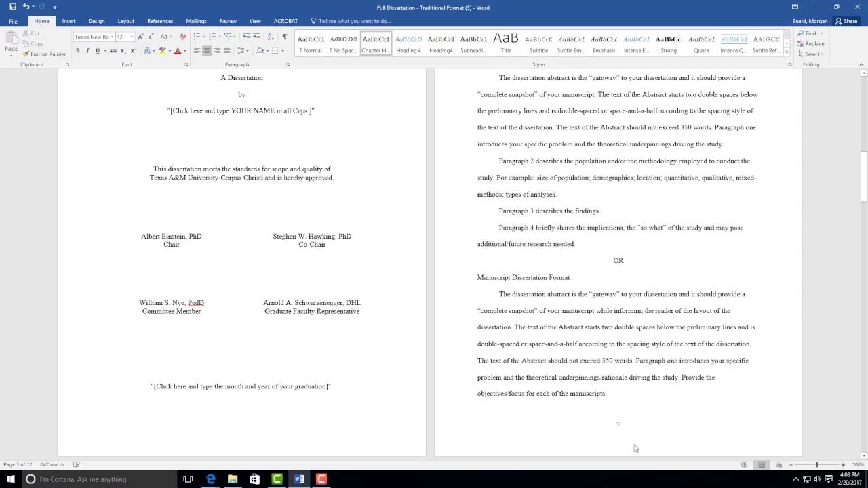
Task: Apply the Normal style
Action: point(311,44)
